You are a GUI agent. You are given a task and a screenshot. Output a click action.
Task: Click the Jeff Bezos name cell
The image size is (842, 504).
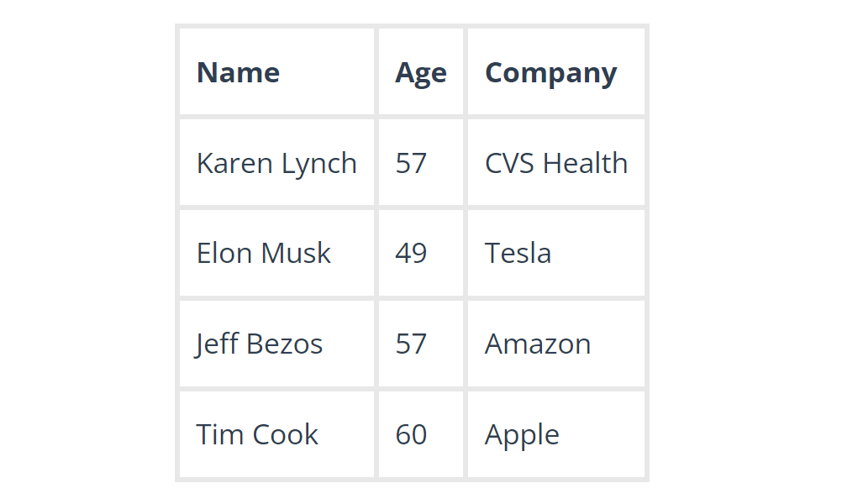(x=259, y=344)
